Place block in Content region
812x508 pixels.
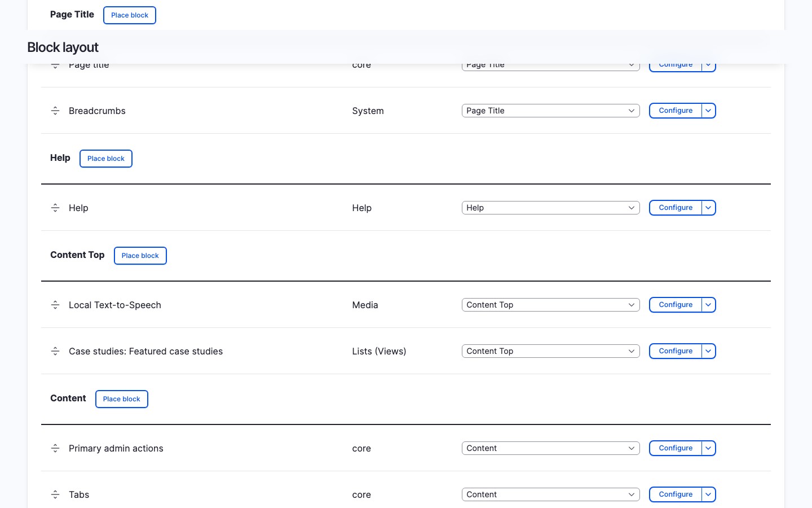point(122,399)
